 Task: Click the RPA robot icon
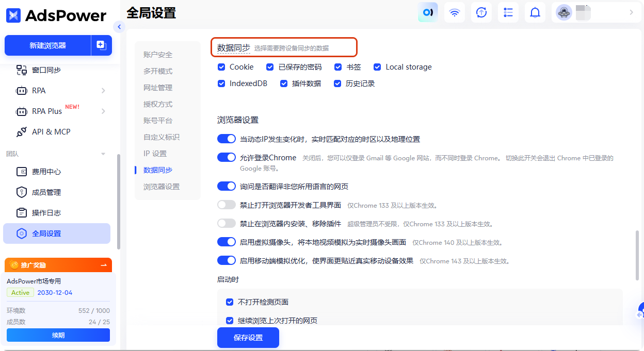click(x=21, y=91)
